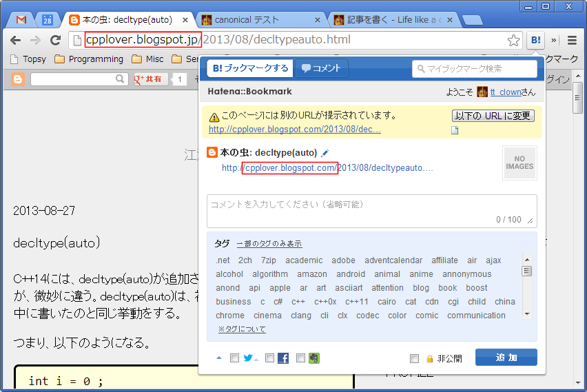
Task: Select the clang tag
Action: click(301, 316)
